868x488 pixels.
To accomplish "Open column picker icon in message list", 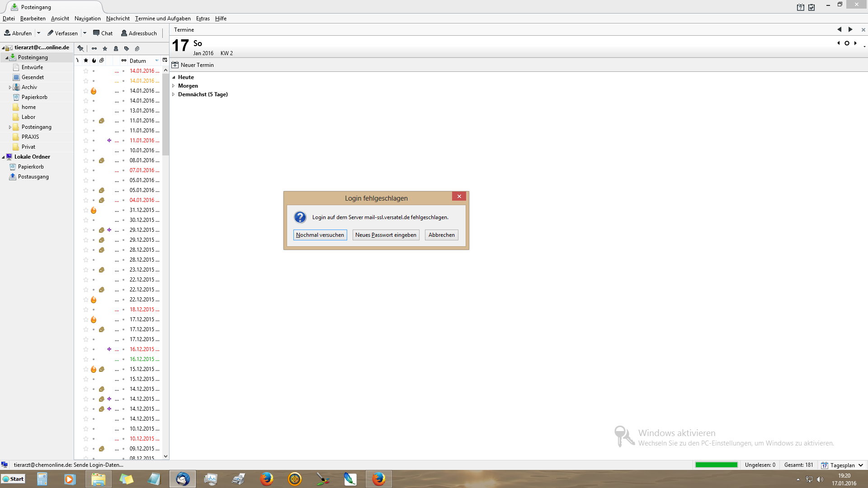I will tap(165, 60).
